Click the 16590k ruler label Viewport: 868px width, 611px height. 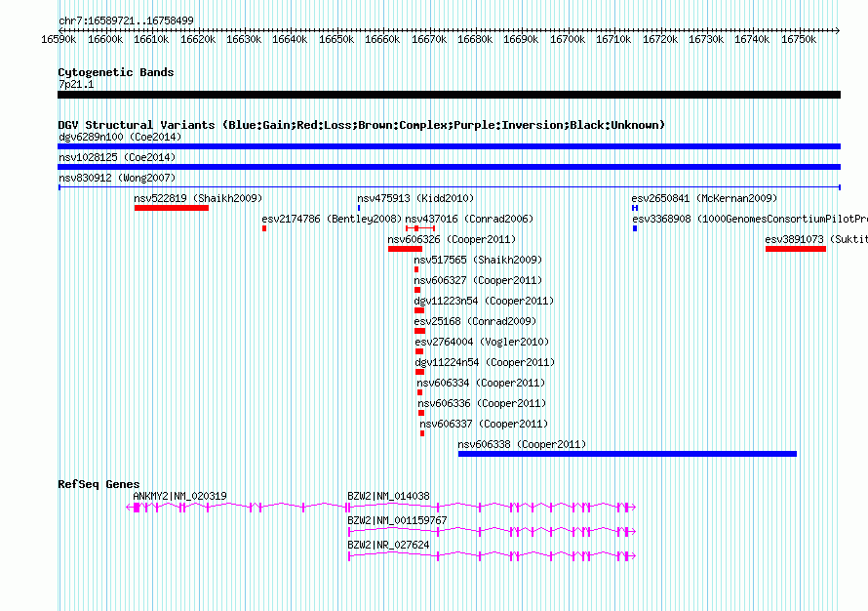(x=59, y=39)
